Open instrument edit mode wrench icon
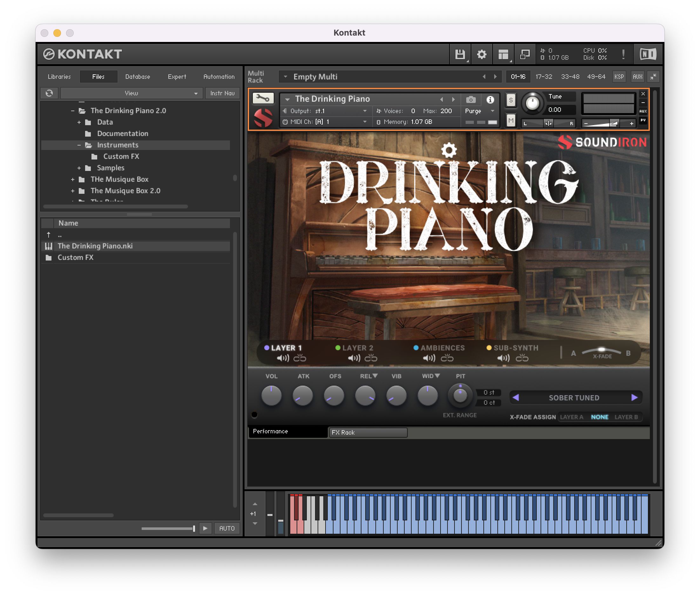This screenshot has width=700, height=596. 263,98
